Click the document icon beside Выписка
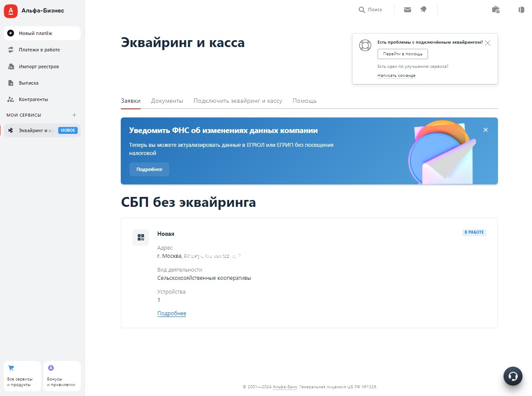 tap(11, 83)
